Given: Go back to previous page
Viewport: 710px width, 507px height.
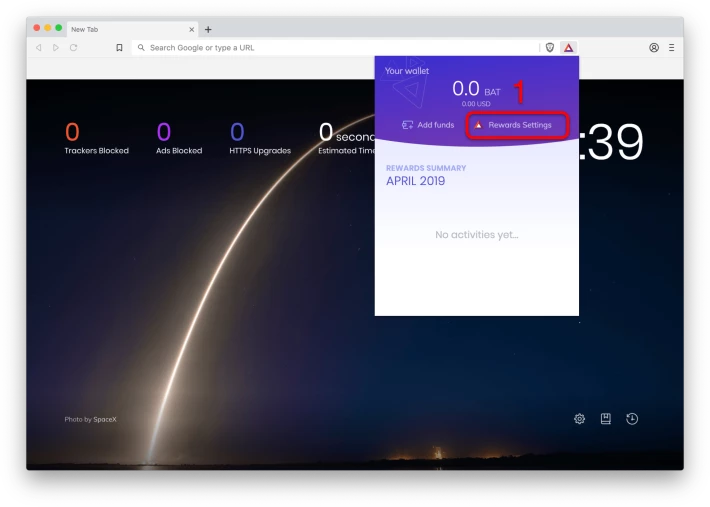Looking at the screenshot, I should click(39, 48).
